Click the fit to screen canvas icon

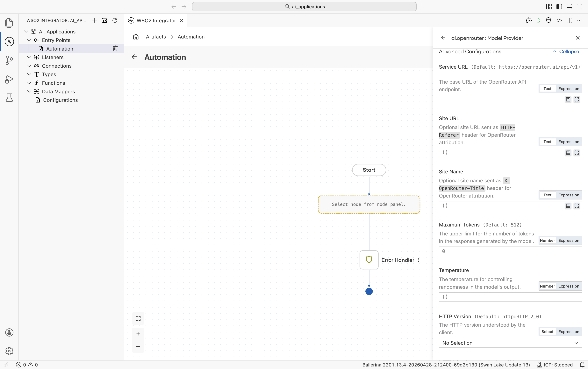coord(138,318)
